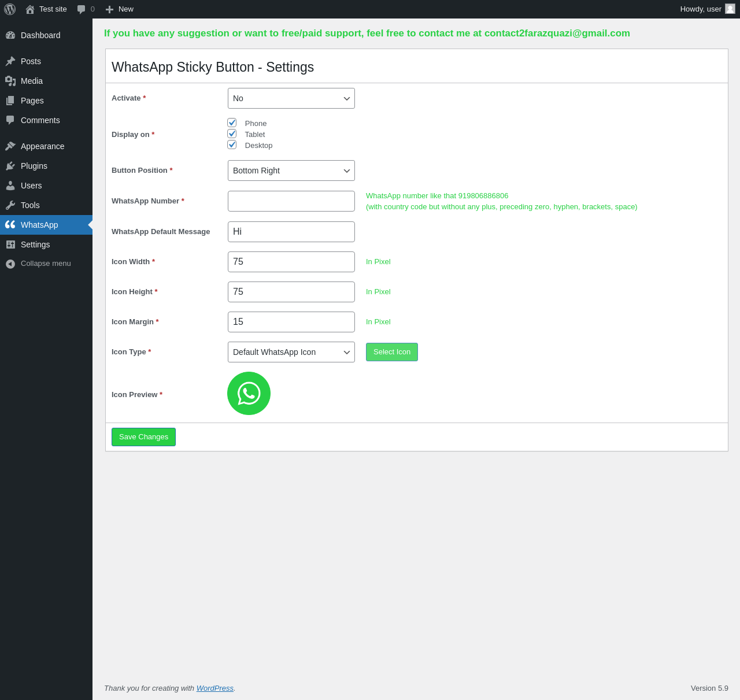The width and height of the screenshot is (740, 700).
Task: Click the Plugins plug icon
Action: (x=10, y=166)
